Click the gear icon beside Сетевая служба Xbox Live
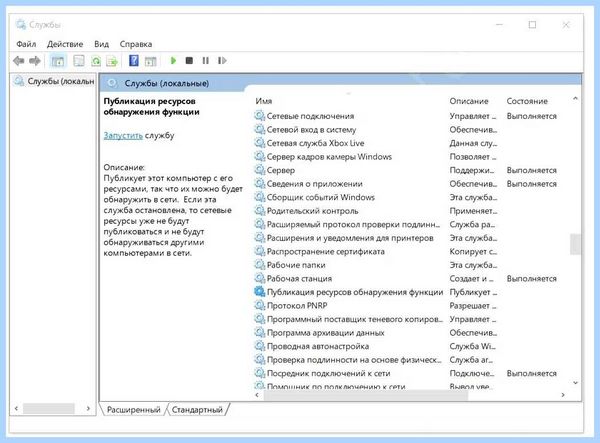600x443 pixels. (259, 143)
